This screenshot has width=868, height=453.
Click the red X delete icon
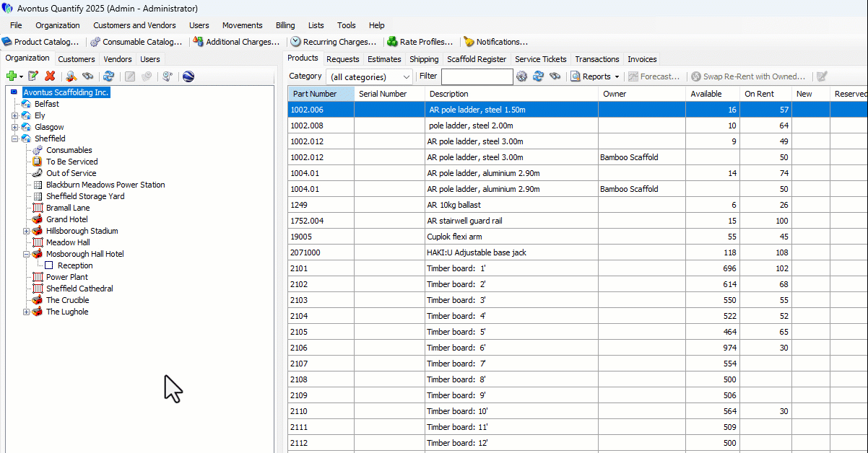tap(50, 76)
